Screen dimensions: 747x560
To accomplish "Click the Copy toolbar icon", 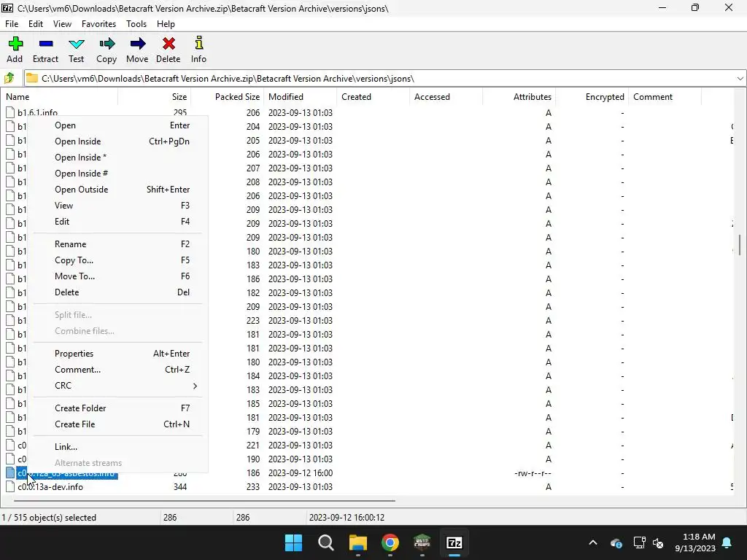I will click(107, 44).
